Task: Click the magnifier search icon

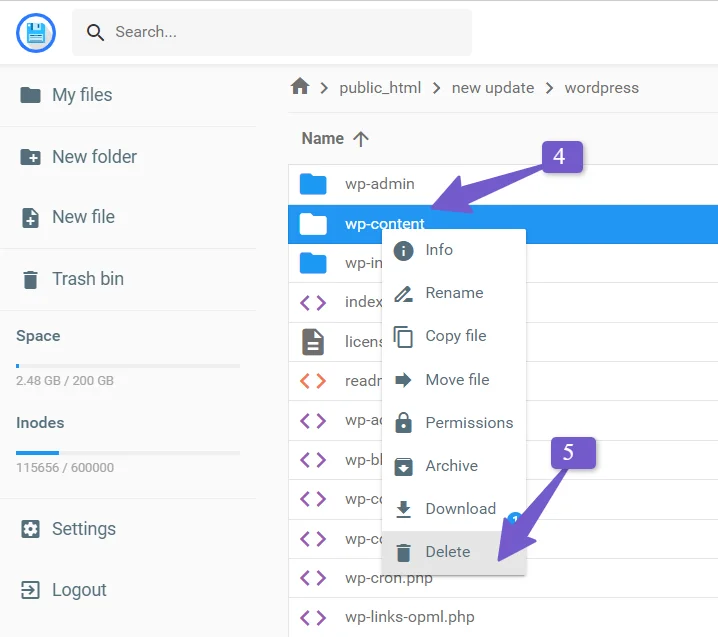Action: coord(95,33)
